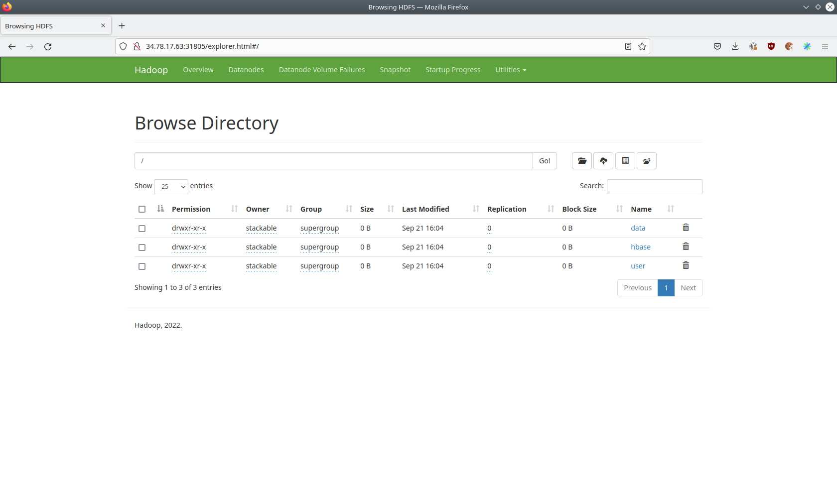Open the Show entries count dropdown

click(171, 186)
